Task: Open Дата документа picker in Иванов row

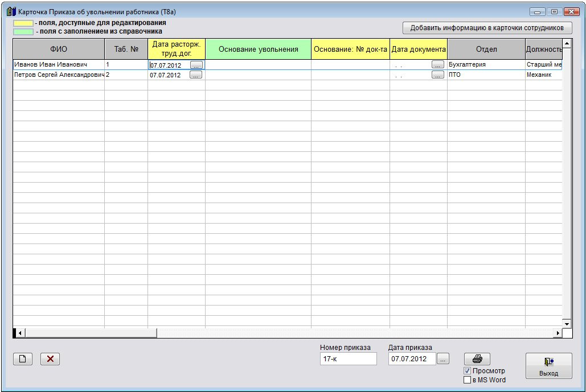Action: (437, 65)
